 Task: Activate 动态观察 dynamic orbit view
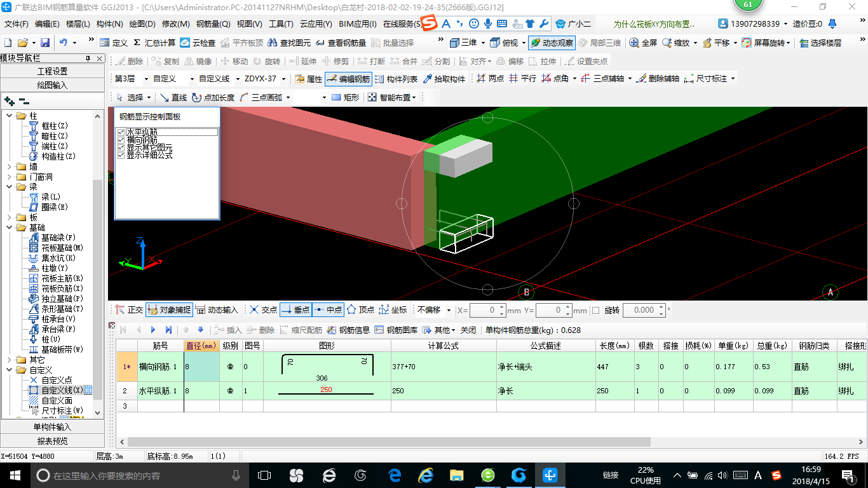[x=552, y=43]
